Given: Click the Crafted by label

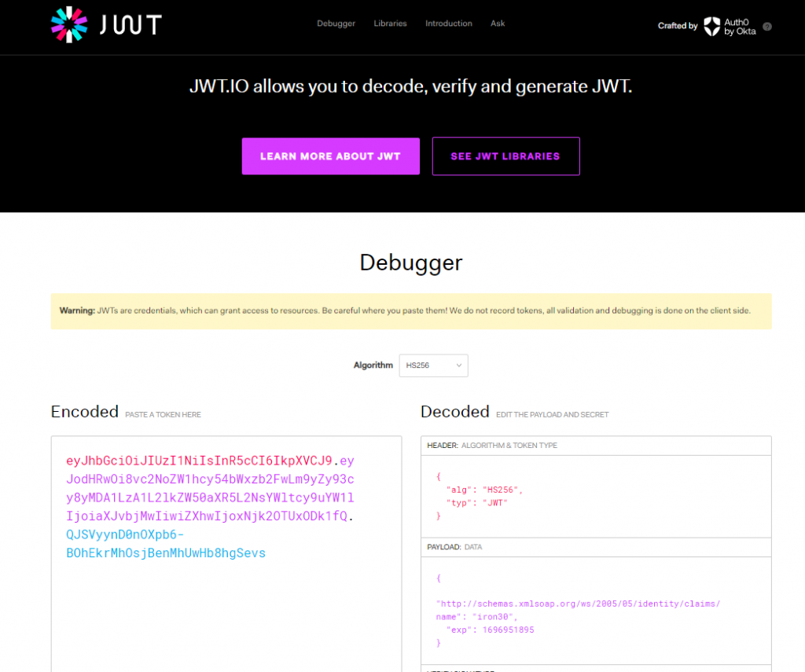Looking at the screenshot, I should click(678, 26).
